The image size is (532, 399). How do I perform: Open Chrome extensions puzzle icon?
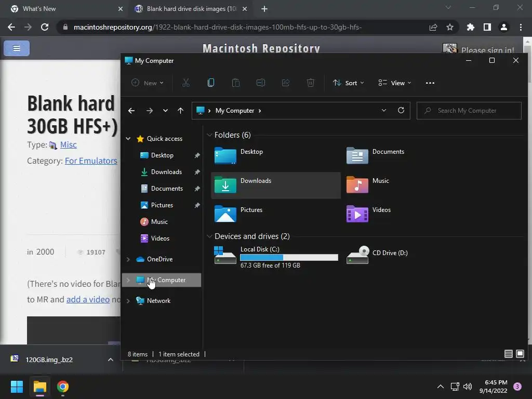pos(471,27)
